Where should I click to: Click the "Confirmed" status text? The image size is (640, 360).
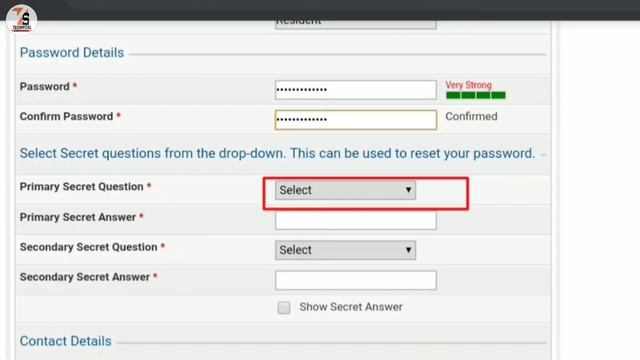tap(471, 116)
